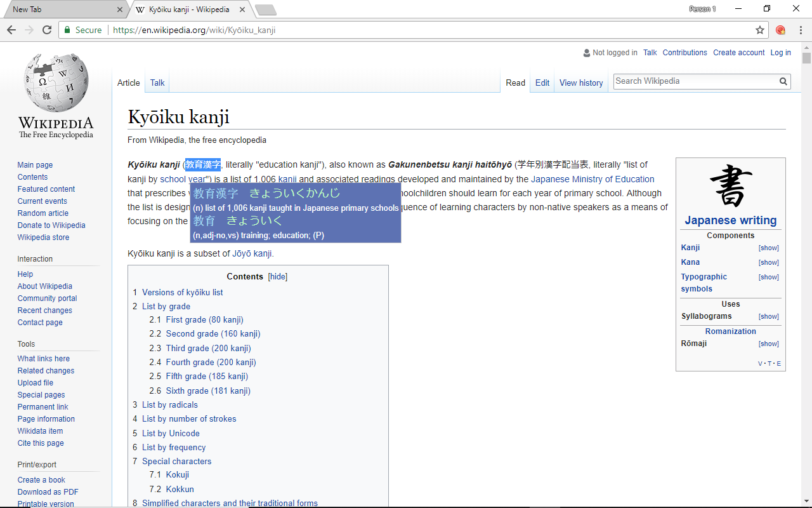
Task: Jump to List by radicals section
Action: point(169,404)
